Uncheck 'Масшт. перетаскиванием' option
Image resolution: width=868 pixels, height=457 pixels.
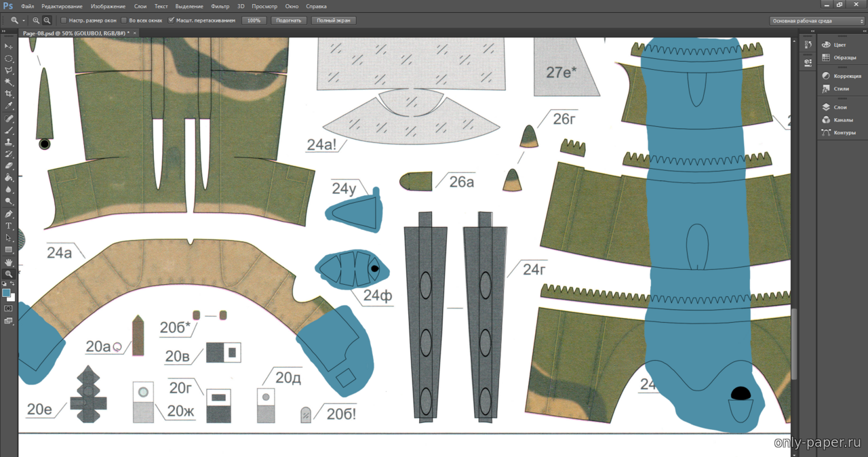171,20
